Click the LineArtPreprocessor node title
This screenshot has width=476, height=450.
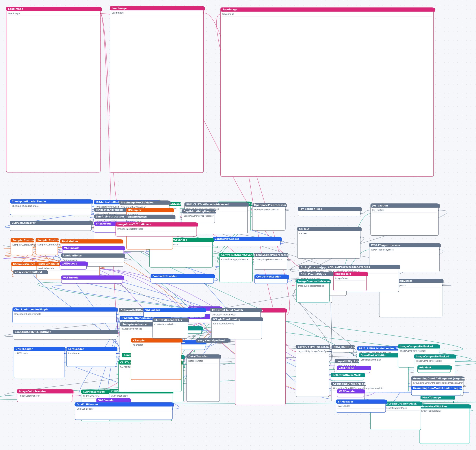[x=109, y=217]
